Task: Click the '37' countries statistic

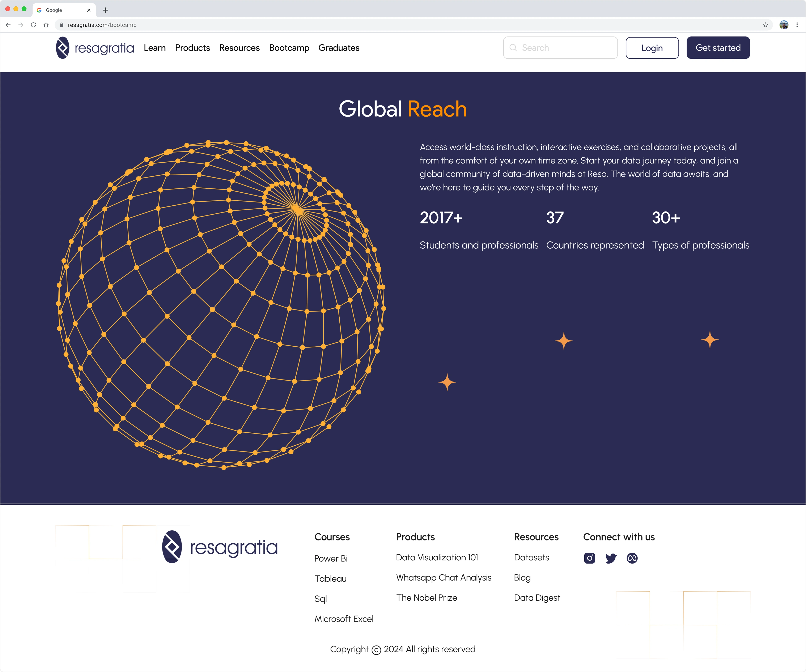Action: (555, 218)
